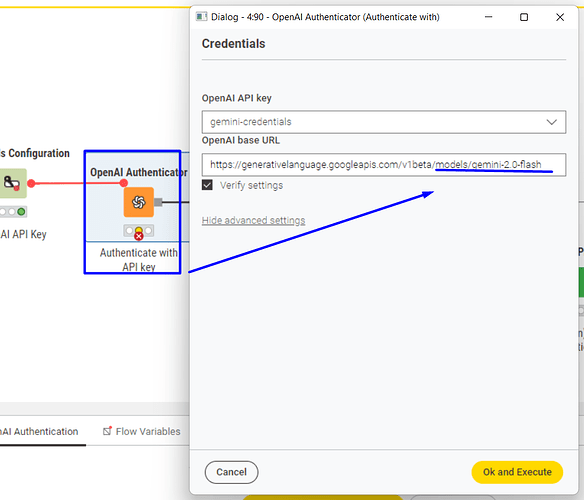
Task: Switch to the Flow Variables tab
Action: pyautogui.click(x=142, y=431)
